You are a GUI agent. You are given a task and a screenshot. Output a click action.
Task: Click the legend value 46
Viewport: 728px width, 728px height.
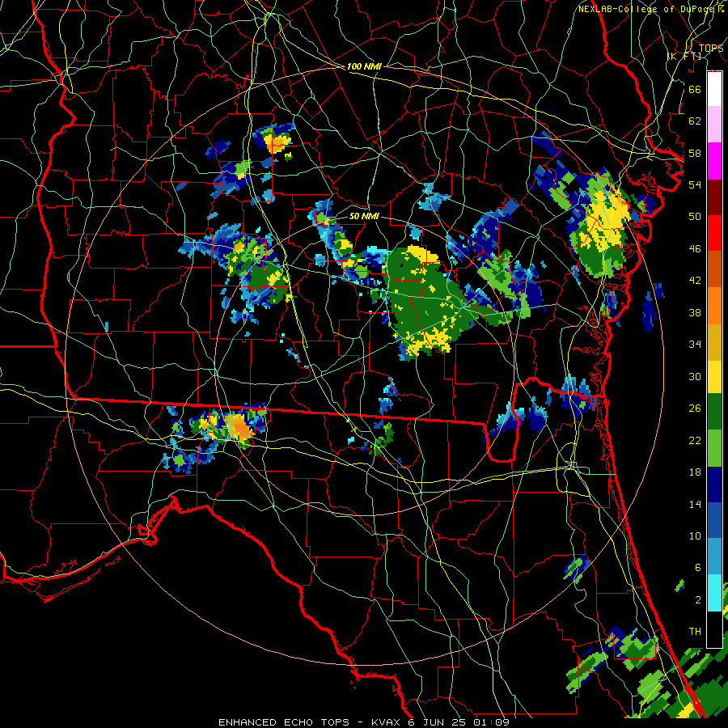point(695,249)
